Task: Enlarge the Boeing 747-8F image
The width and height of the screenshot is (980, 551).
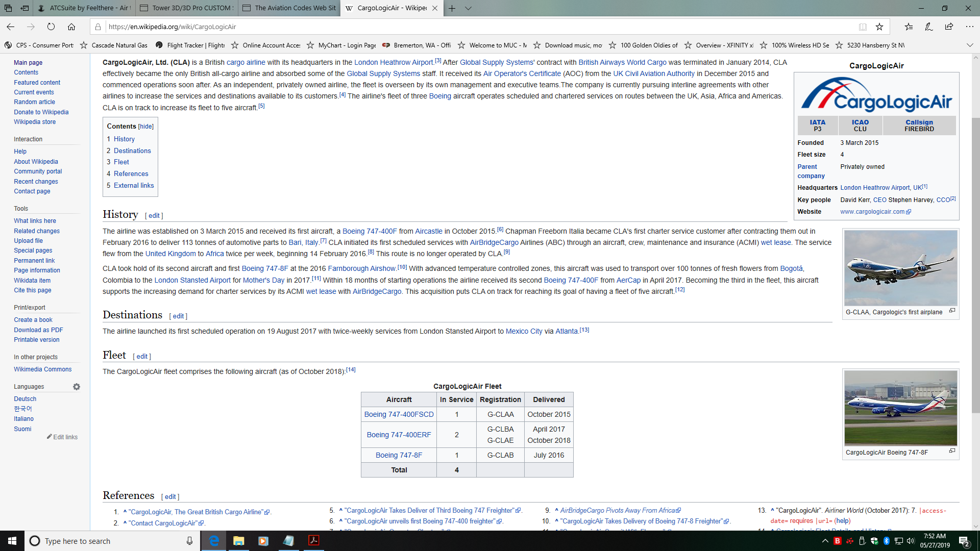Action: coord(952,451)
